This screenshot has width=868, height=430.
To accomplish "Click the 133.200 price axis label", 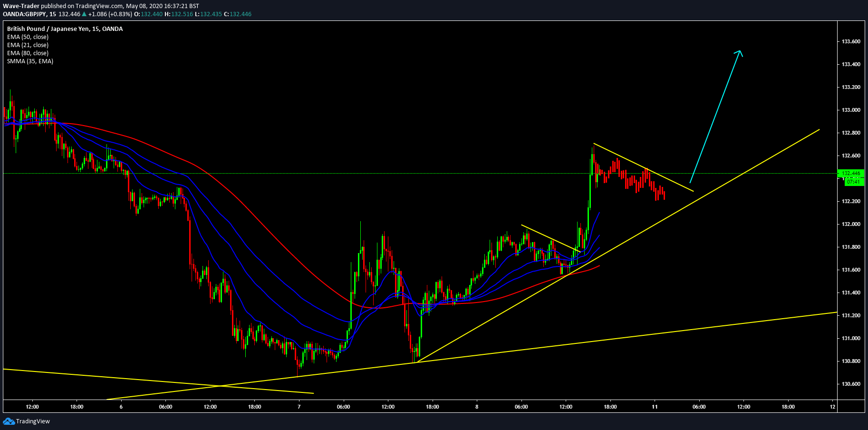I will 851,88.
